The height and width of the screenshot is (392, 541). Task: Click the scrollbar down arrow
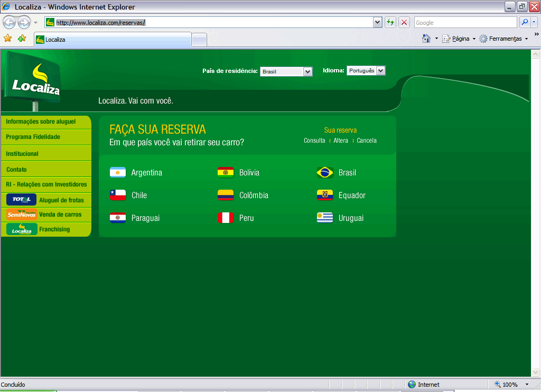pos(536,372)
